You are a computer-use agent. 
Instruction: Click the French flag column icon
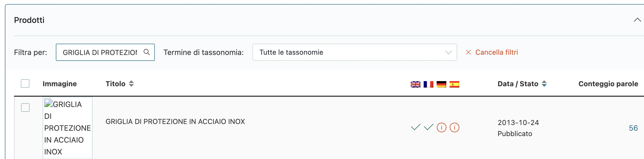tap(428, 84)
